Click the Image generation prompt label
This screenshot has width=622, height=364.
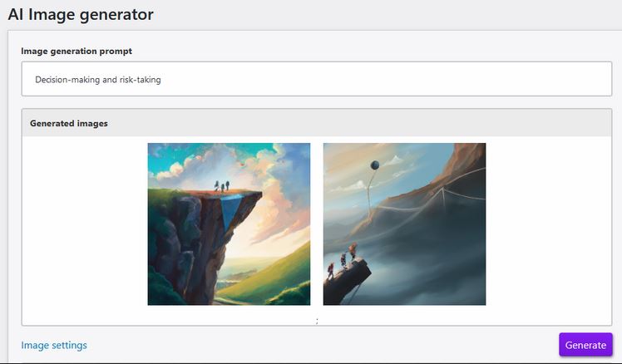[x=77, y=52]
